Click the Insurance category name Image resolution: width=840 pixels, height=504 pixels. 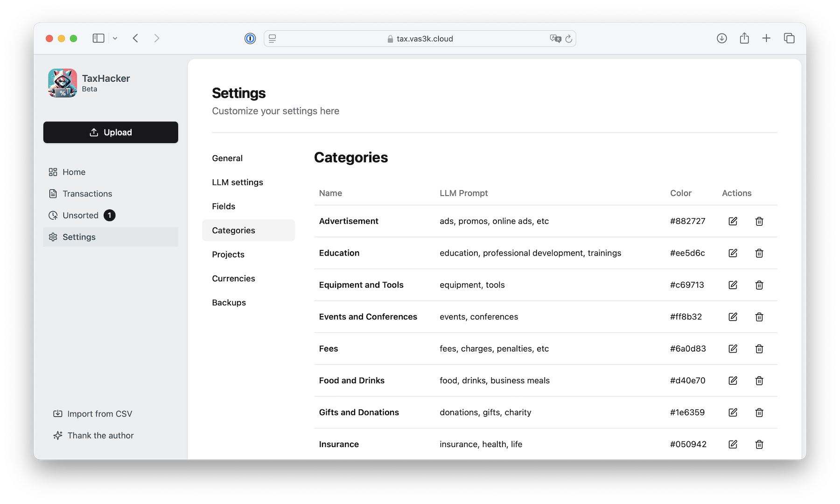click(x=339, y=444)
